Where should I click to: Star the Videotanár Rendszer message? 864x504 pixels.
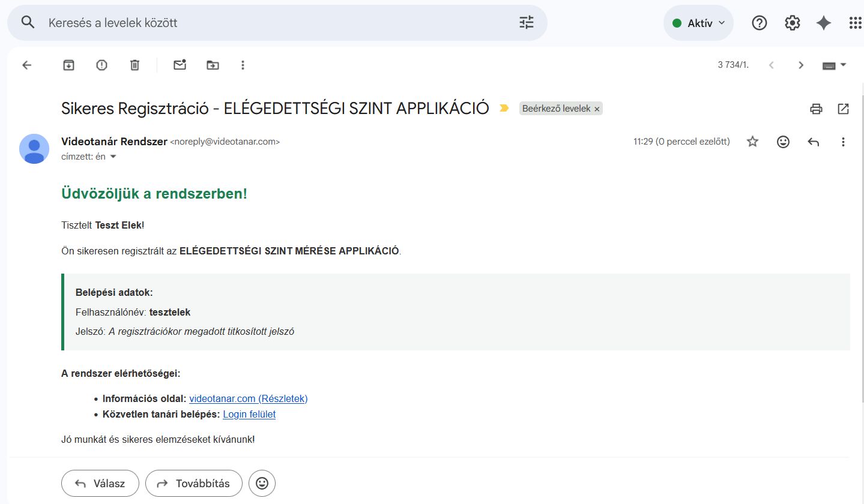[x=752, y=142]
